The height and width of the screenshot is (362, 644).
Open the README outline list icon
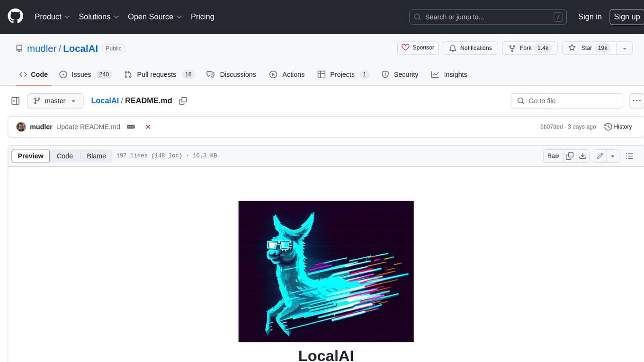(x=629, y=156)
